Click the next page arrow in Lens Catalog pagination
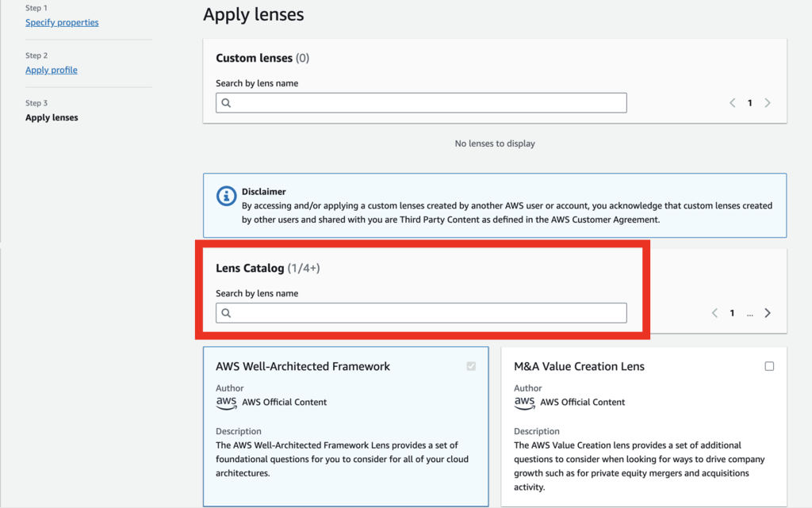This screenshot has width=812, height=508. click(x=767, y=312)
